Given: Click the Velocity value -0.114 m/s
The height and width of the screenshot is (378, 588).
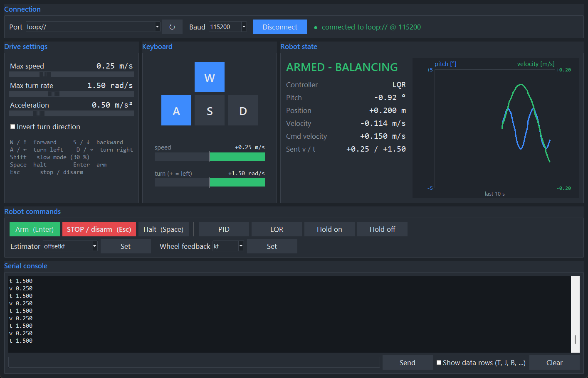Looking at the screenshot, I should click(x=383, y=123).
